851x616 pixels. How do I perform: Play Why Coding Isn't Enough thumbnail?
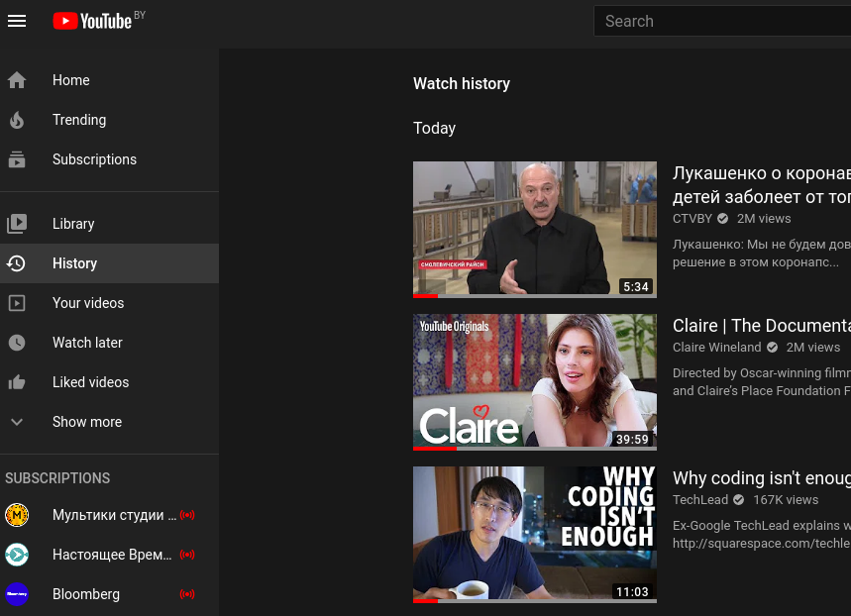[x=535, y=533]
